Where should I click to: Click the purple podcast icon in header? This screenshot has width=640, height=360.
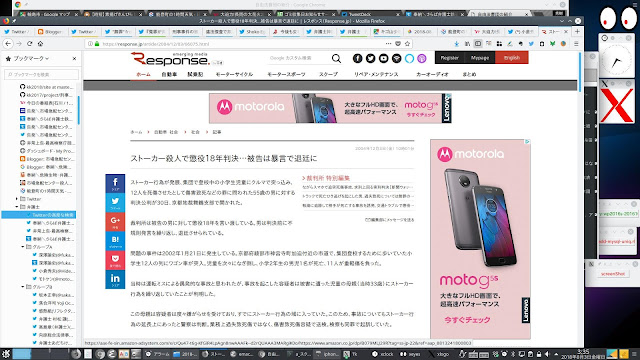tap(422, 58)
